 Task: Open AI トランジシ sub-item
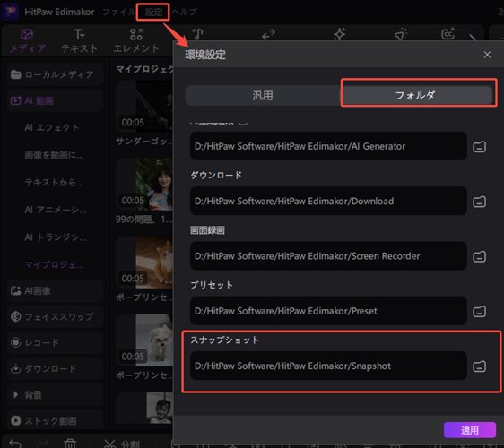click(56, 237)
